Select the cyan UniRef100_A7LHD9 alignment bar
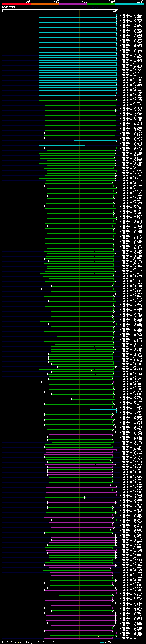Viewport: 146px width, 644px height. pyautogui.click(x=104, y=412)
